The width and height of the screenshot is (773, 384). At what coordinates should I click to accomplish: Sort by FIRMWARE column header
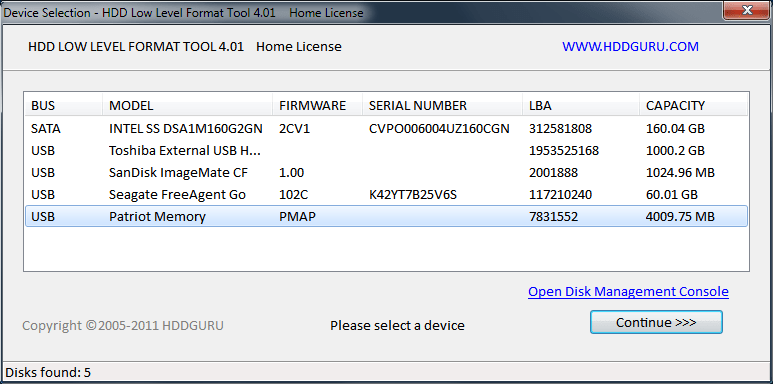click(317, 105)
